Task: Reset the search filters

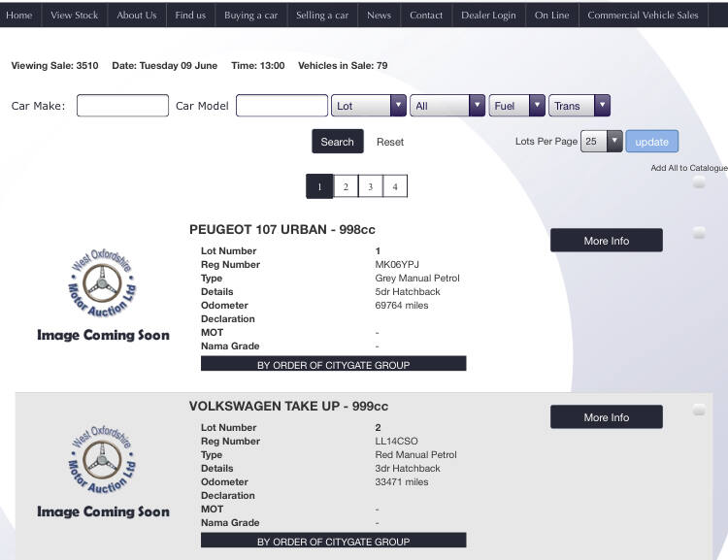Action: coord(390,142)
